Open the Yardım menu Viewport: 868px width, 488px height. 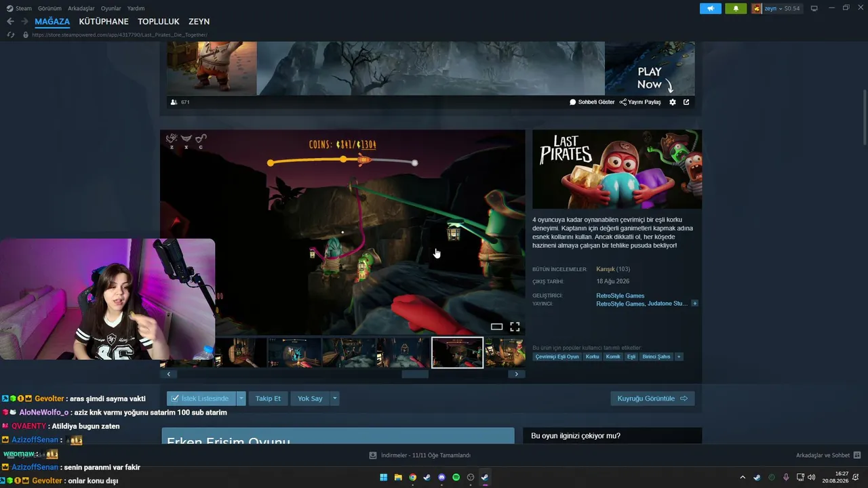point(136,8)
